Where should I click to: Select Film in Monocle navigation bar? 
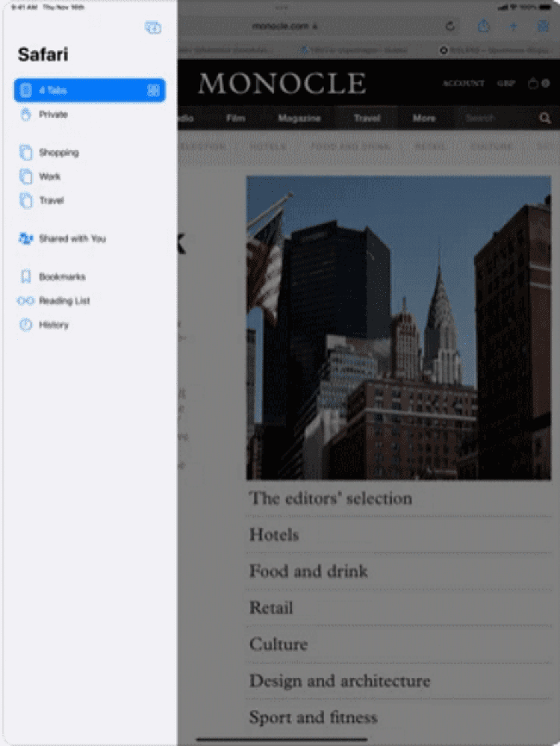pos(235,118)
